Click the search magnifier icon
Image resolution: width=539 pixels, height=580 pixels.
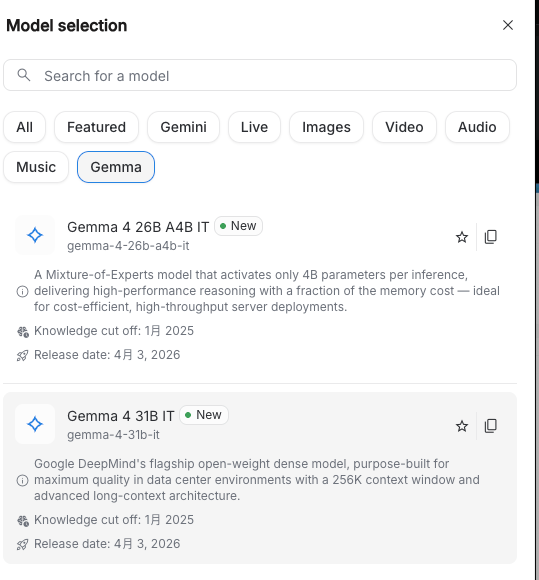click(24, 75)
